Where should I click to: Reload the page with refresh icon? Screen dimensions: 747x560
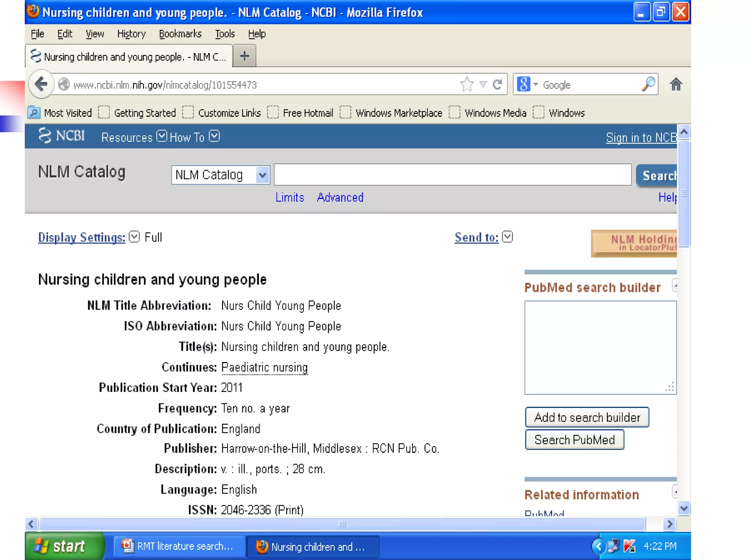pyautogui.click(x=498, y=85)
